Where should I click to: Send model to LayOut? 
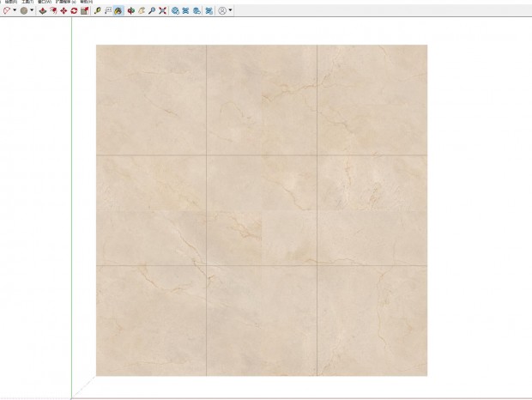coord(196,11)
